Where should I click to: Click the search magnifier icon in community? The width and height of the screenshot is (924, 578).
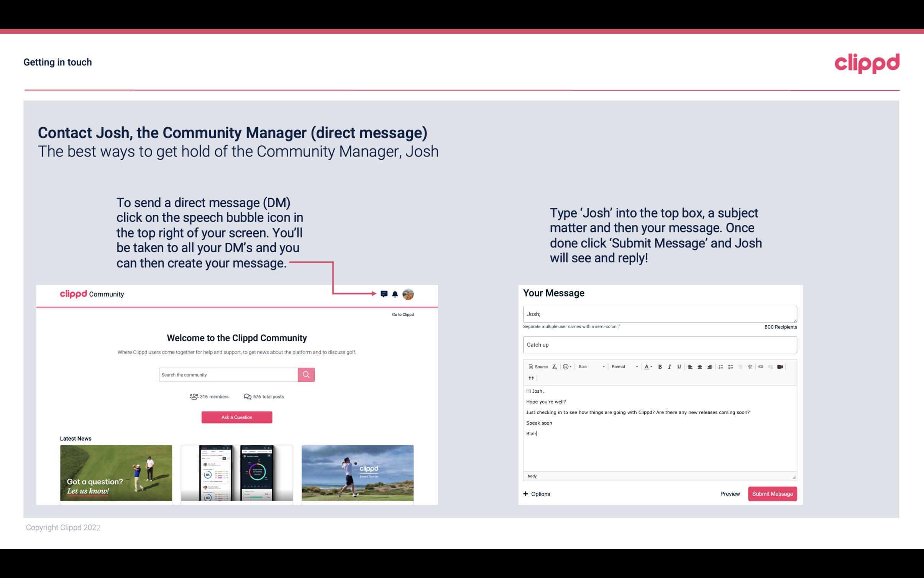[305, 374]
